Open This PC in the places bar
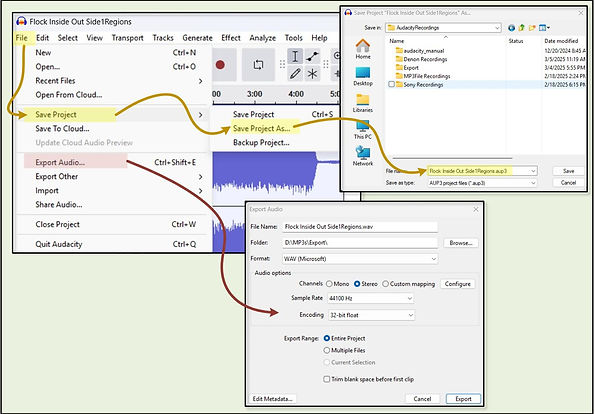This screenshot has width=594, height=414. pyautogui.click(x=363, y=130)
